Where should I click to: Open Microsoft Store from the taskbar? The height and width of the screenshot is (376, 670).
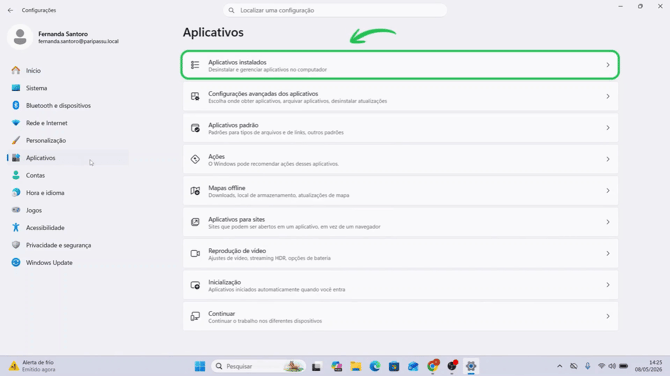point(394,366)
